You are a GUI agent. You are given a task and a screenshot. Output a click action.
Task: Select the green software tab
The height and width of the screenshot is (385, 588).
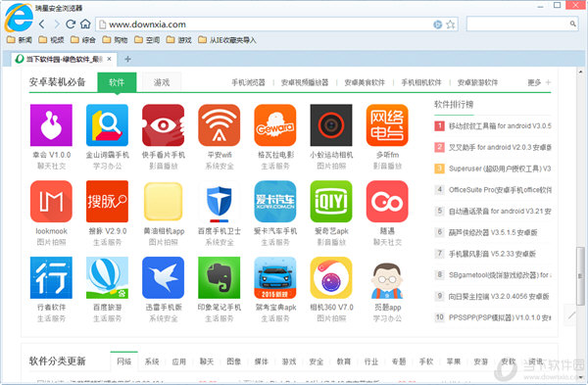point(117,82)
